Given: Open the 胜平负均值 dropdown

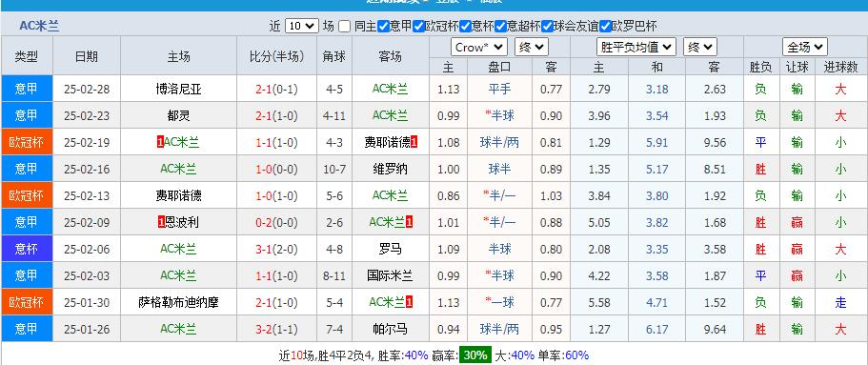Looking at the screenshot, I should click(636, 47).
